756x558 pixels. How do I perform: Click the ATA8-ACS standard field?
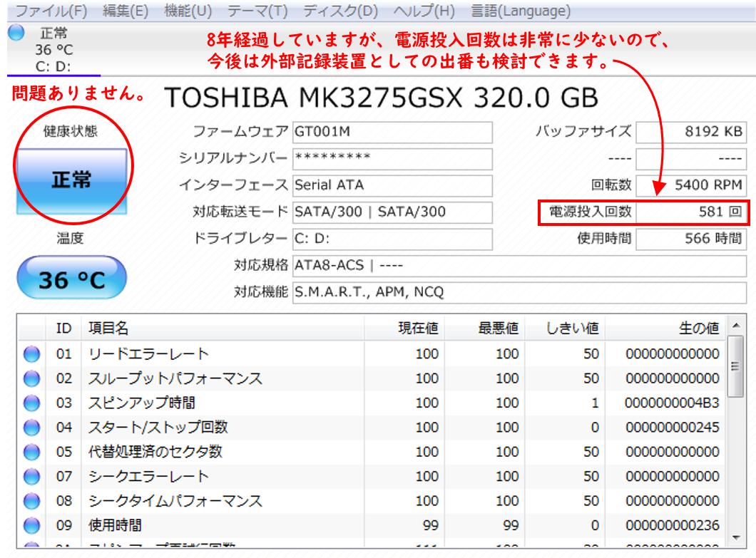click(519, 266)
